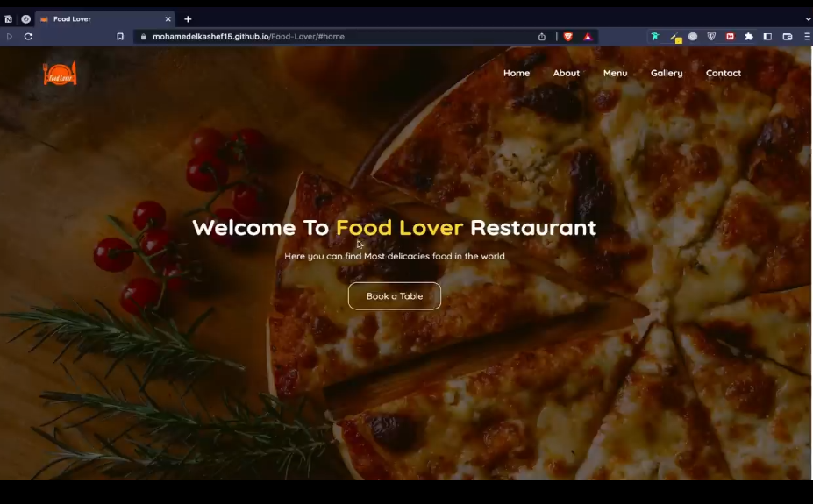Image resolution: width=813 pixels, height=504 pixels.
Task: Close the Food Lover tab
Action: tap(168, 19)
